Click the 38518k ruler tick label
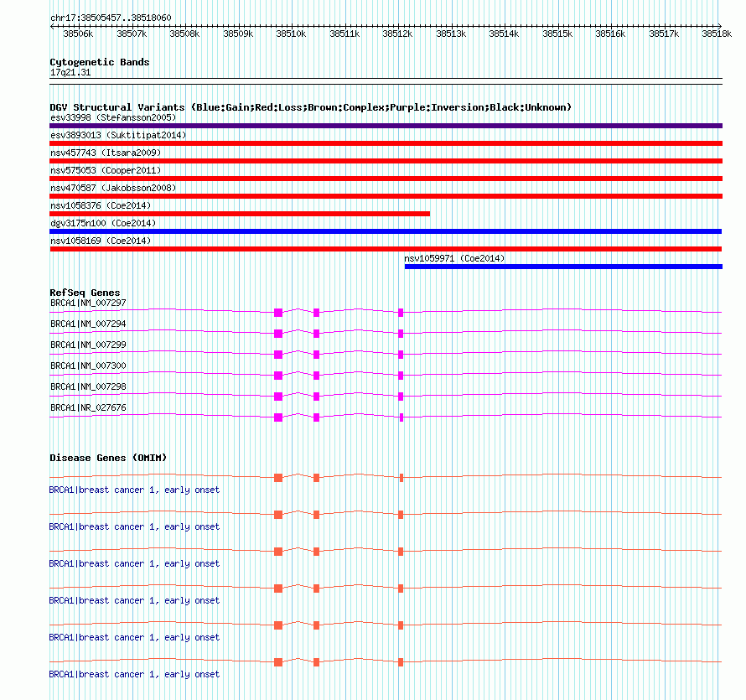 point(717,34)
